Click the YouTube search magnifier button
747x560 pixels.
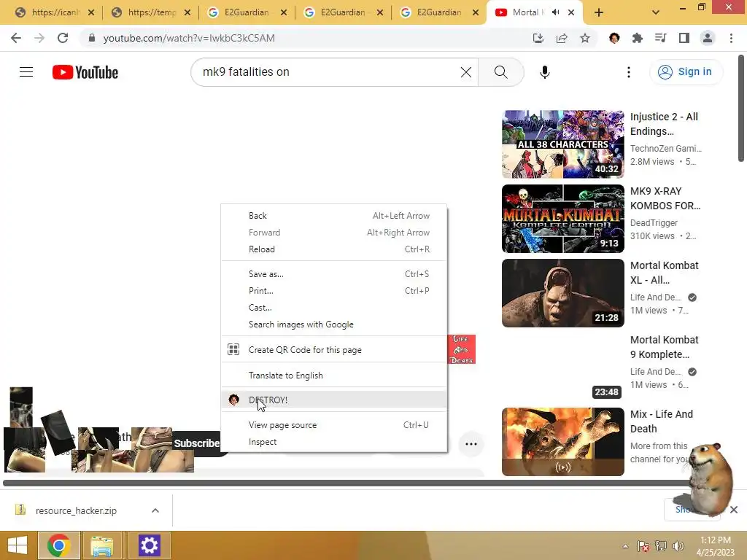tap(500, 72)
